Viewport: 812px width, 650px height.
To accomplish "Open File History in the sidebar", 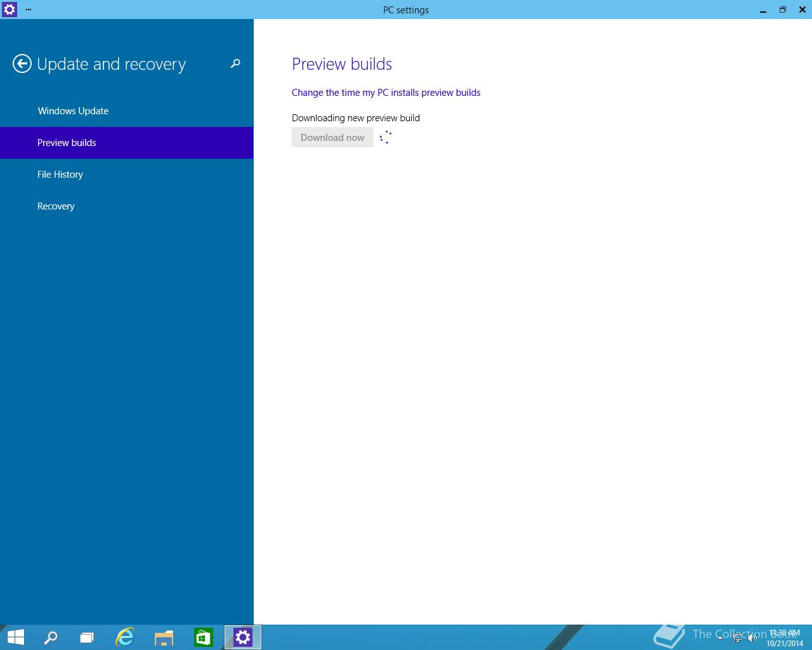I will pos(127,175).
